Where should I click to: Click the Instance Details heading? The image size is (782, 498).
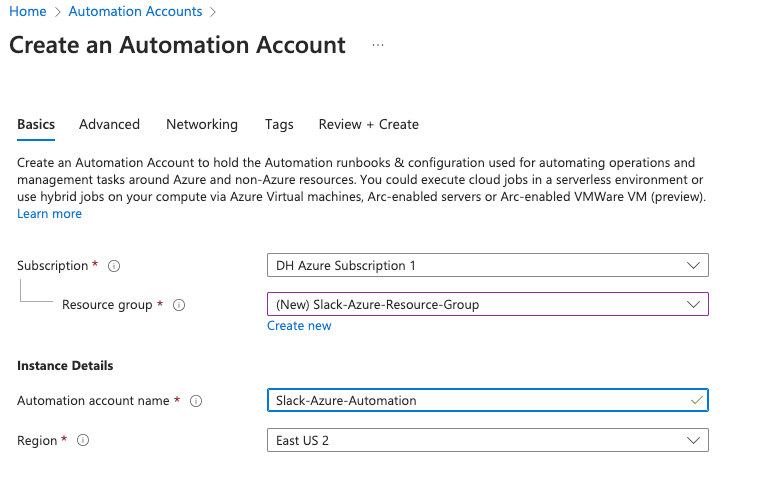tap(65, 366)
